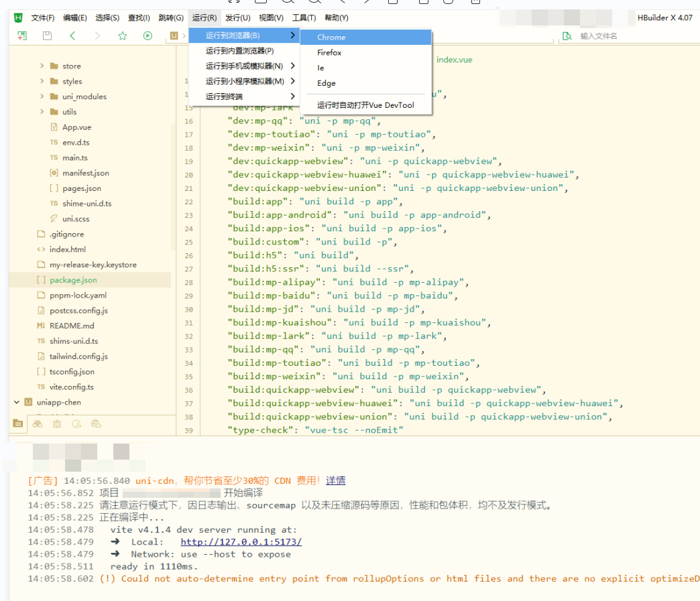The width and height of the screenshot is (700, 601).
Task: Click line 39 "type-check" code text
Action: 316,430
